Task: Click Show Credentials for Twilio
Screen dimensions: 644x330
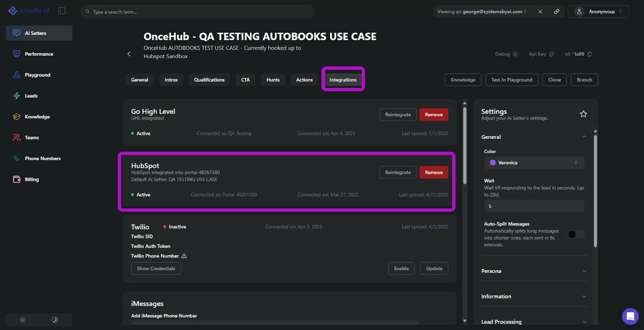Action: [156, 268]
